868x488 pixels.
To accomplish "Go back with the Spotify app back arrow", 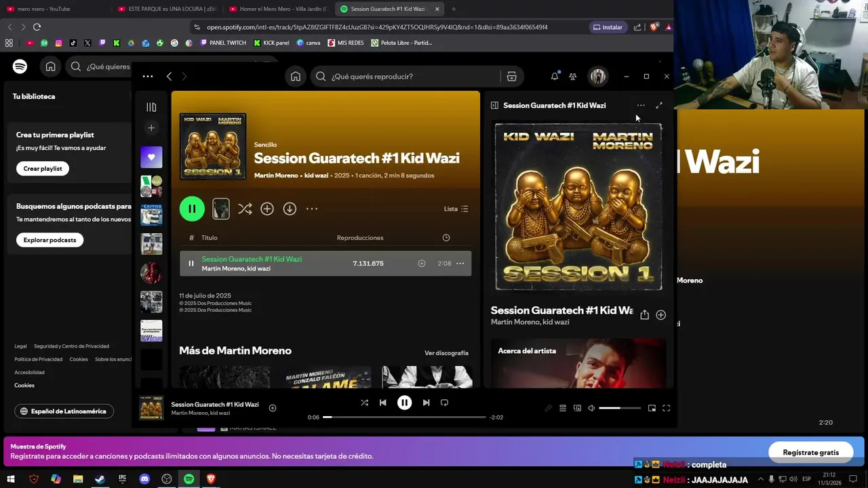I will (x=169, y=77).
